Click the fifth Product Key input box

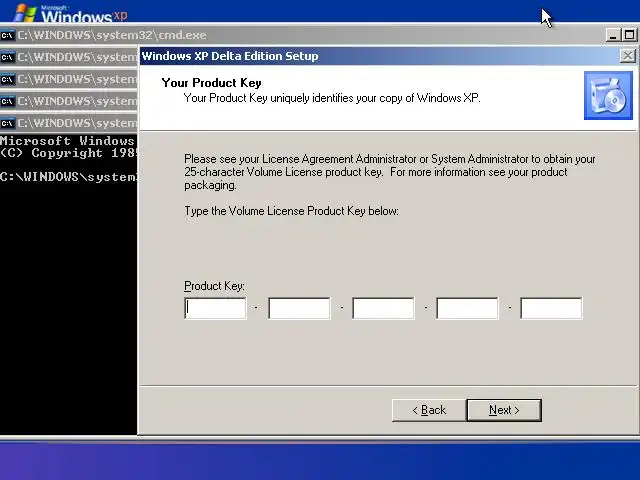click(551, 308)
